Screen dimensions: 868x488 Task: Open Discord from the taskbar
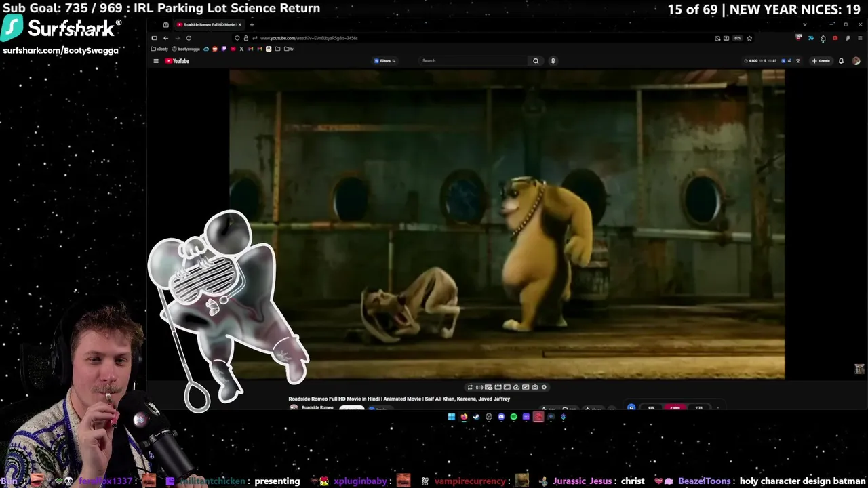501,417
